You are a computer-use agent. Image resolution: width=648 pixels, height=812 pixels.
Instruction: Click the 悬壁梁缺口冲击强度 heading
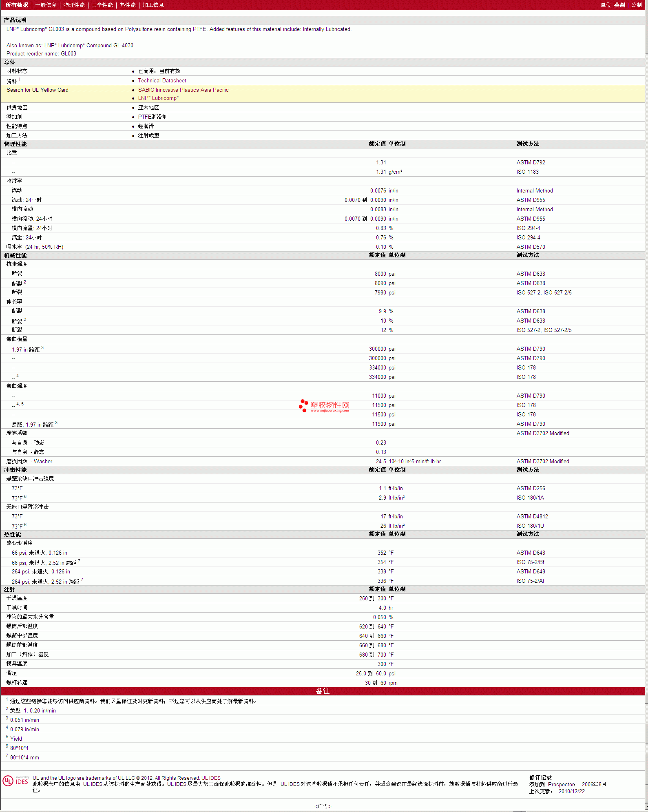tap(30, 478)
